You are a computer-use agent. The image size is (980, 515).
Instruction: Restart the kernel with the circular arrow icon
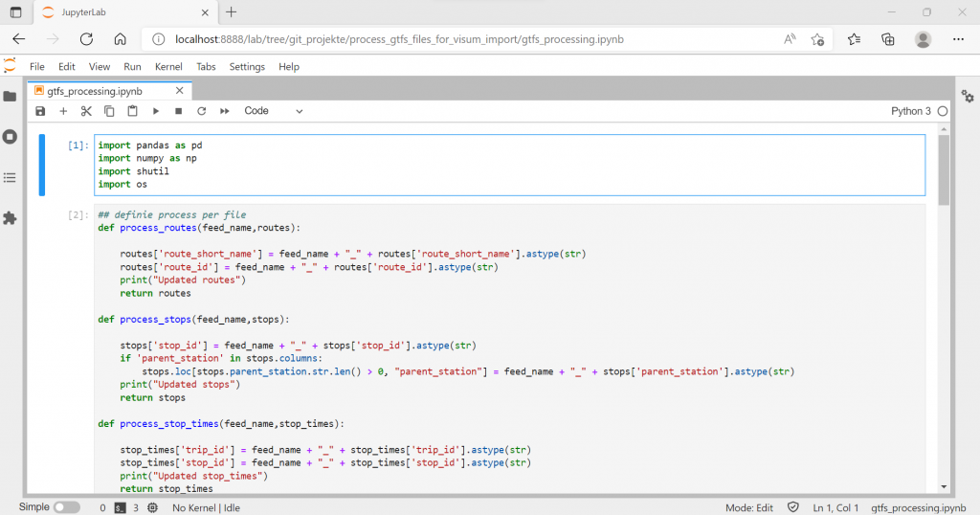(201, 111)
